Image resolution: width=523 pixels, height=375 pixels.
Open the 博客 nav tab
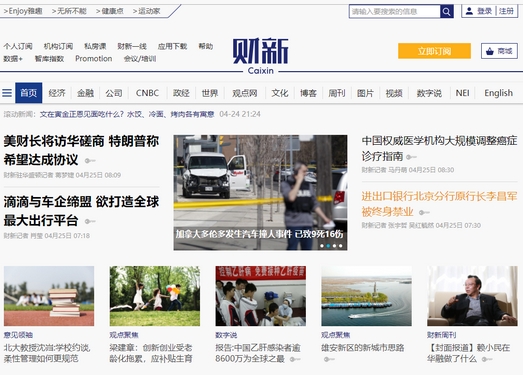308,93
